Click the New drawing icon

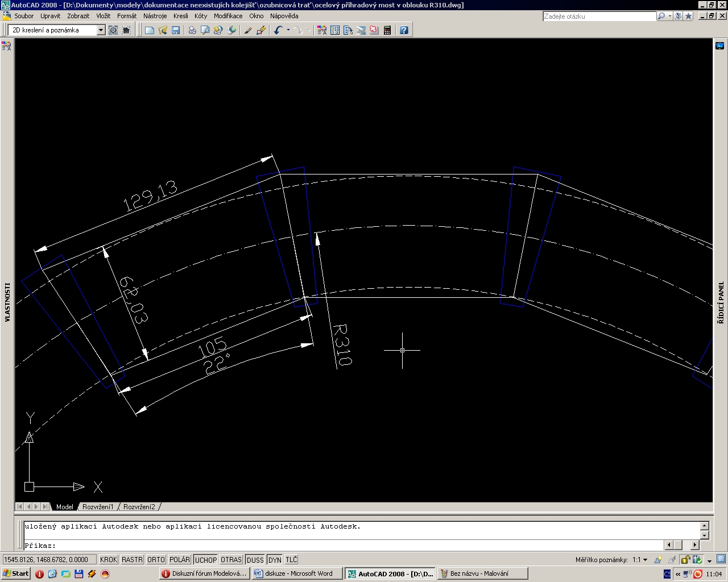click(150, 30)
